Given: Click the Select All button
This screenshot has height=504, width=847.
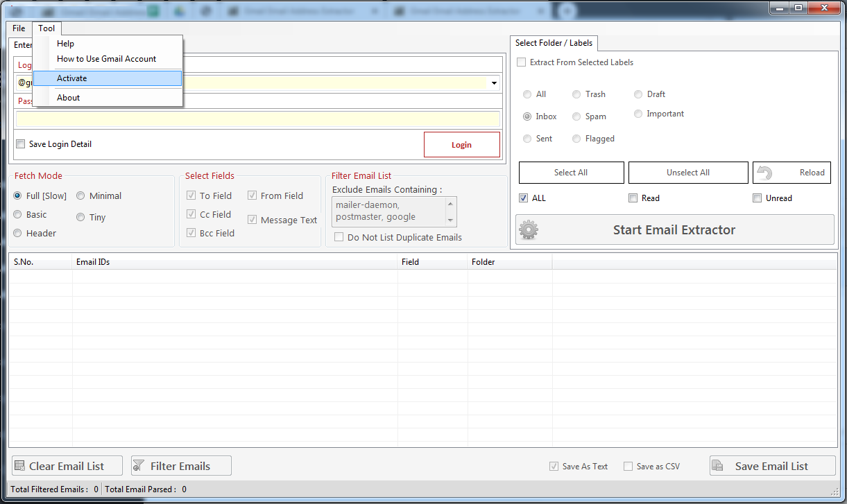Looking at the screenshot, I should pyautogui.click(x=571, y=173).
